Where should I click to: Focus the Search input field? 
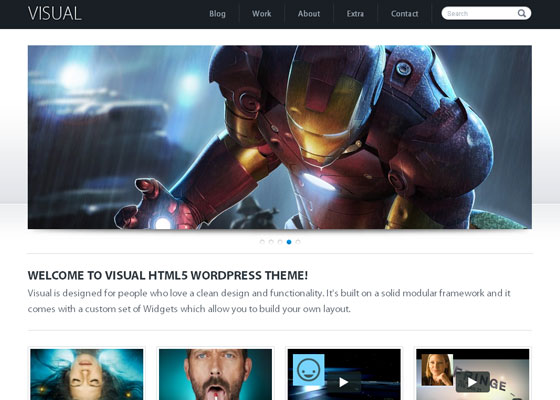coord(486,13)
